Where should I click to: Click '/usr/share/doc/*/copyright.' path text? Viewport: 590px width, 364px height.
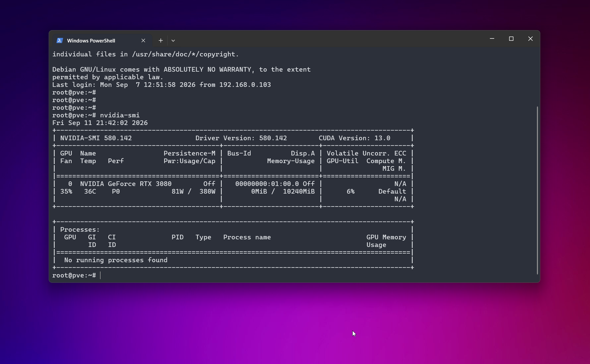[x=186, y=54]
